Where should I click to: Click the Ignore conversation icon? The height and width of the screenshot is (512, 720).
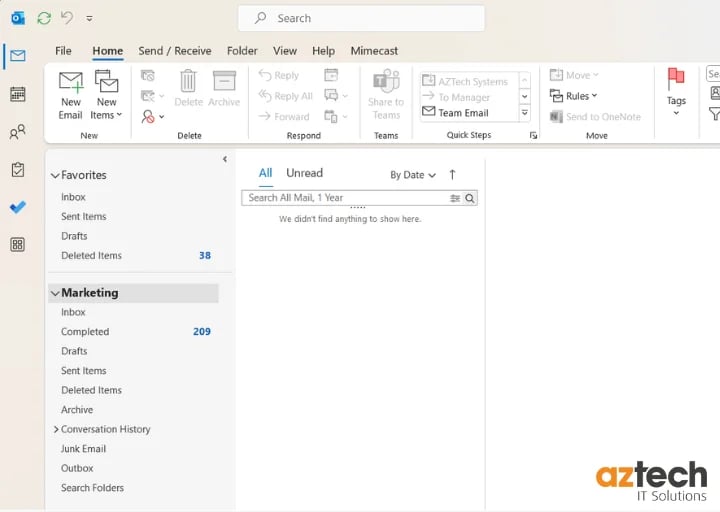[148, 75]
